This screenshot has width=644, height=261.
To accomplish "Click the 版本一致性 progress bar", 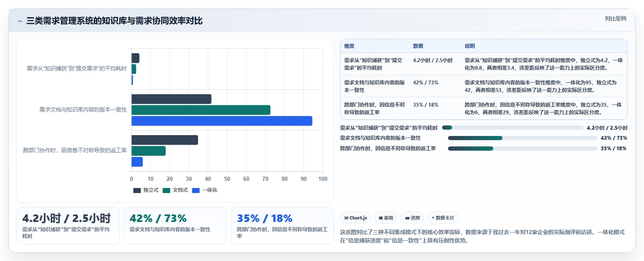I will pyautogui.click(x=522, y=138).
